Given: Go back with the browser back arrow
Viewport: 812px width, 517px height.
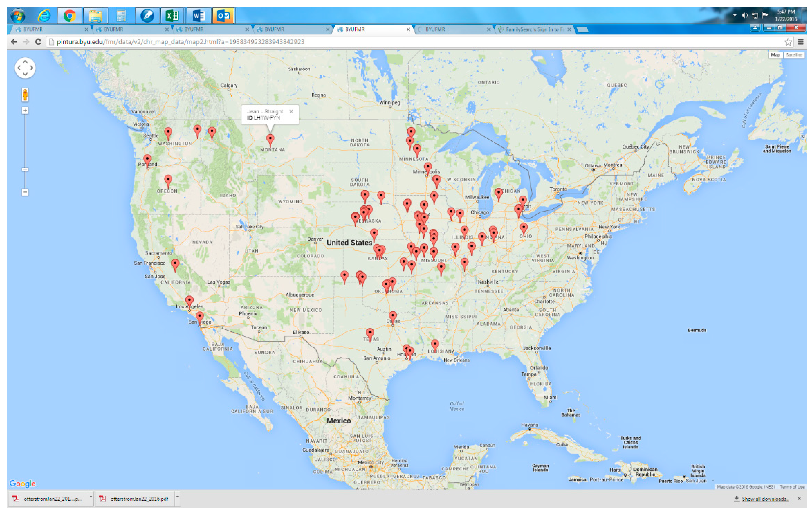Looking at the screenshot, I should (14, 42).
